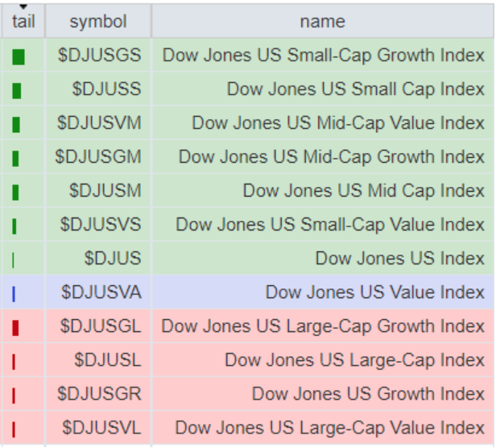Open the $DJUSVS symbol link

99,225
